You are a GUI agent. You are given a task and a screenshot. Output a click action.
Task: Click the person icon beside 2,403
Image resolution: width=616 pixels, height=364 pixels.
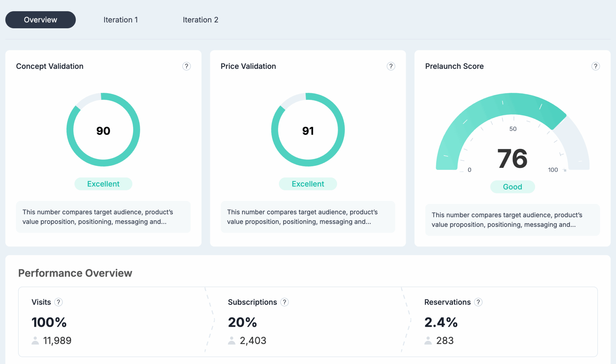[x=232, y=341]
